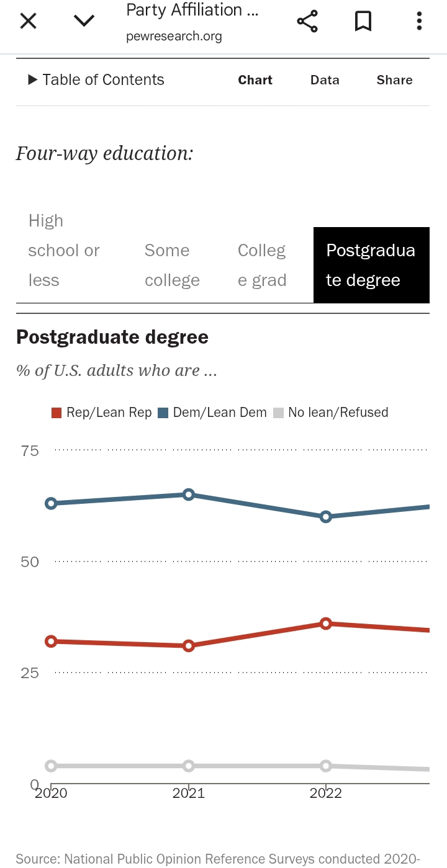Tap the 2020 No lean/Refused data point
This screenshot has width=447, height=868.
pyautogui.click(x=52, y=766)
